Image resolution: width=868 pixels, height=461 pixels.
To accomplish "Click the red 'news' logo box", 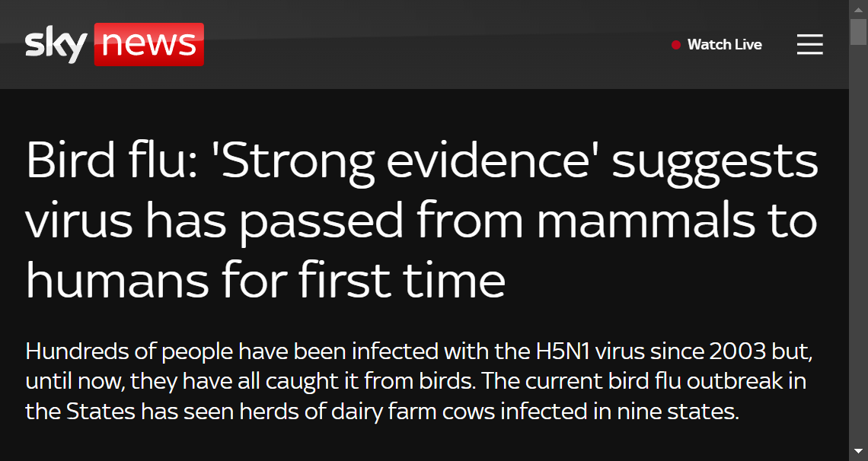I will (149, 44).
